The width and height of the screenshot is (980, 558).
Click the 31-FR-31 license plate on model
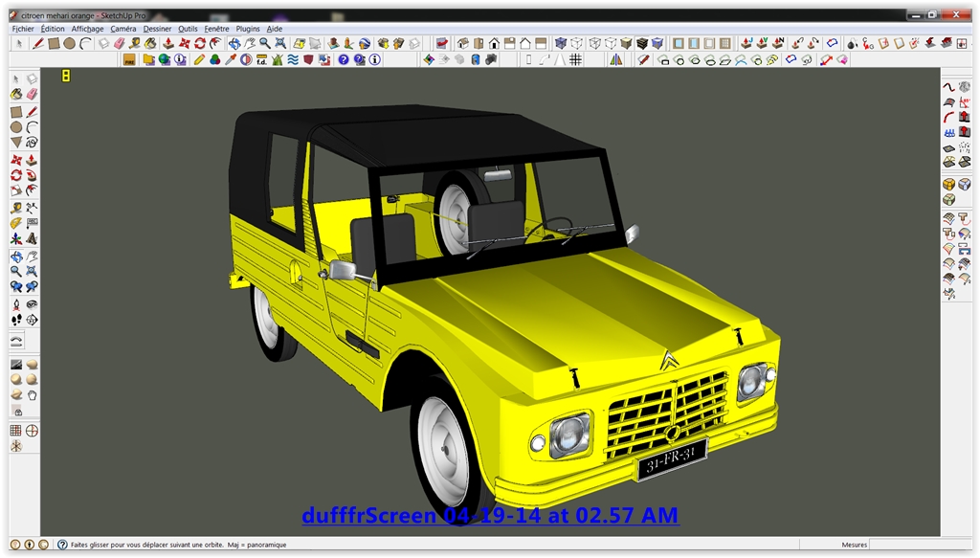click(672, 460)
